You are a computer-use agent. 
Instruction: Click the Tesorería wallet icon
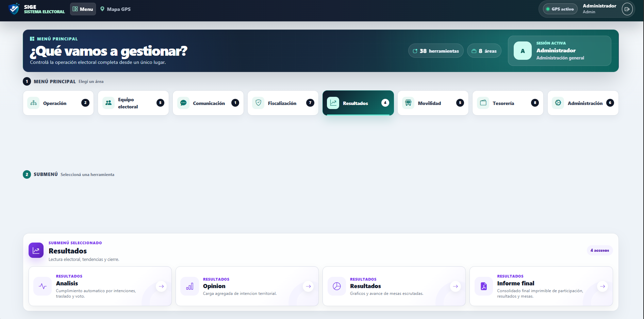click(483, 103)
